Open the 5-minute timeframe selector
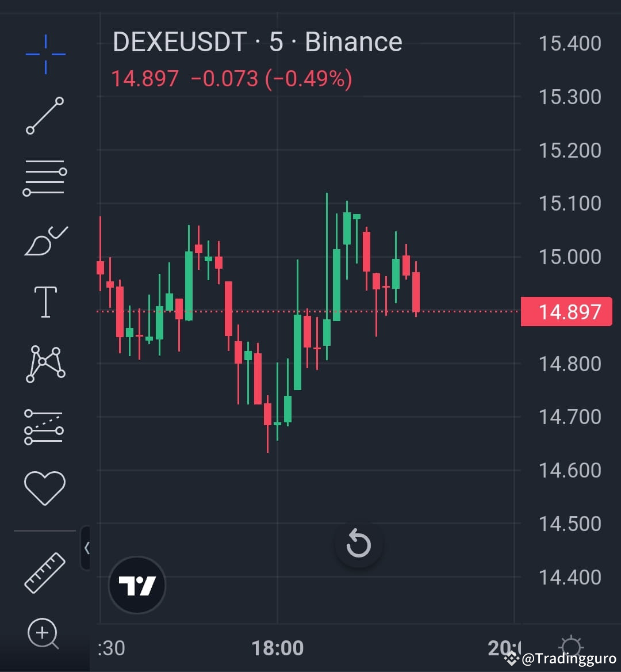Image resolution: width=621 pixels, height=672 pixels. [277, 41]
